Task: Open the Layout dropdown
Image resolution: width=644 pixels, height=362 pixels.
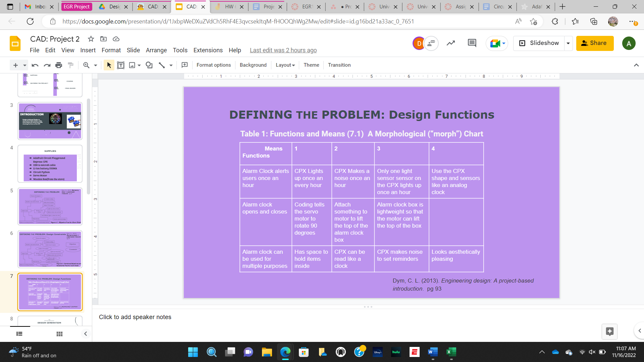Action: coord(285,65)
